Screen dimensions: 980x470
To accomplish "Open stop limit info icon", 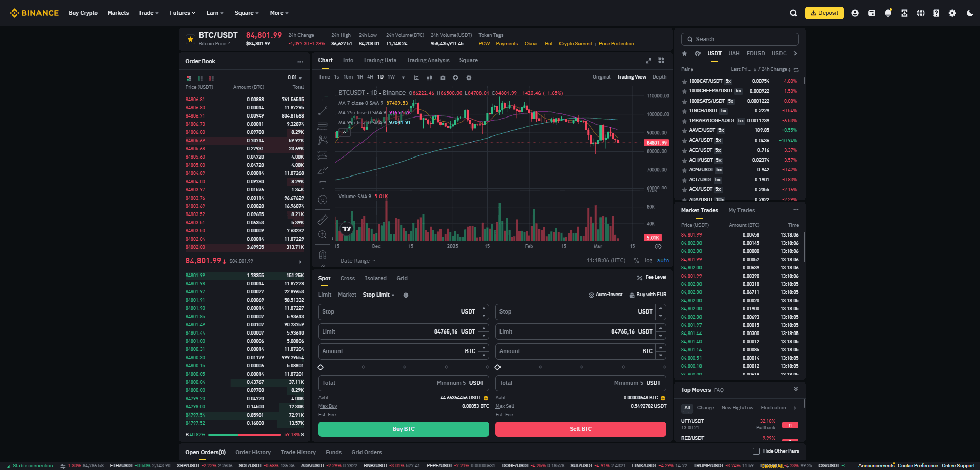I will click(406, 295).
